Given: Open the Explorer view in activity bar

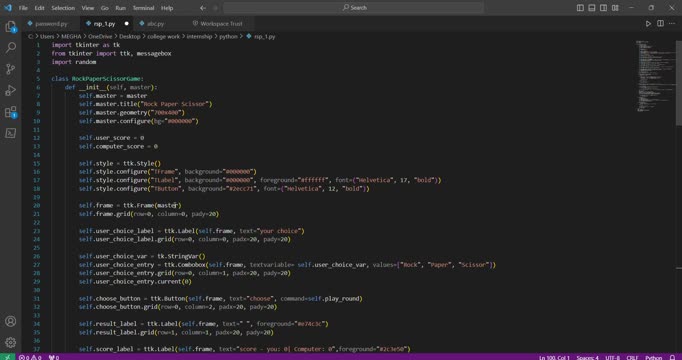Looking at the screenshot, I should (x=10, y=27).
